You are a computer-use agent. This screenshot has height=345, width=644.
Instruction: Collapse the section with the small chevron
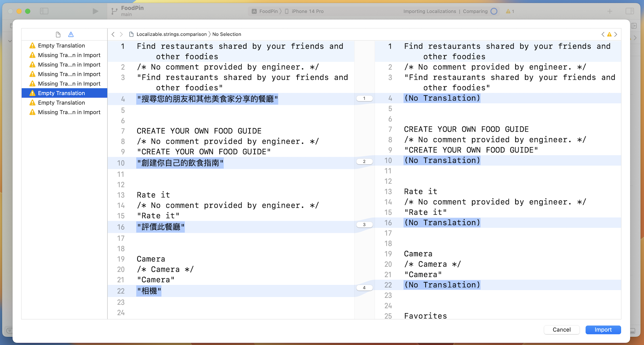point(10,41)
